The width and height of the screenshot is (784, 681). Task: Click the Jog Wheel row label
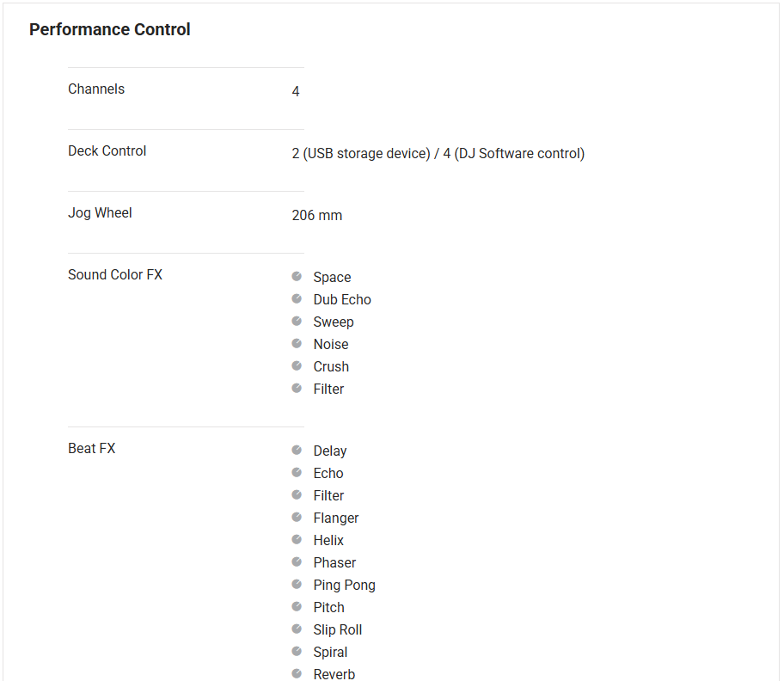click(100, 213)
